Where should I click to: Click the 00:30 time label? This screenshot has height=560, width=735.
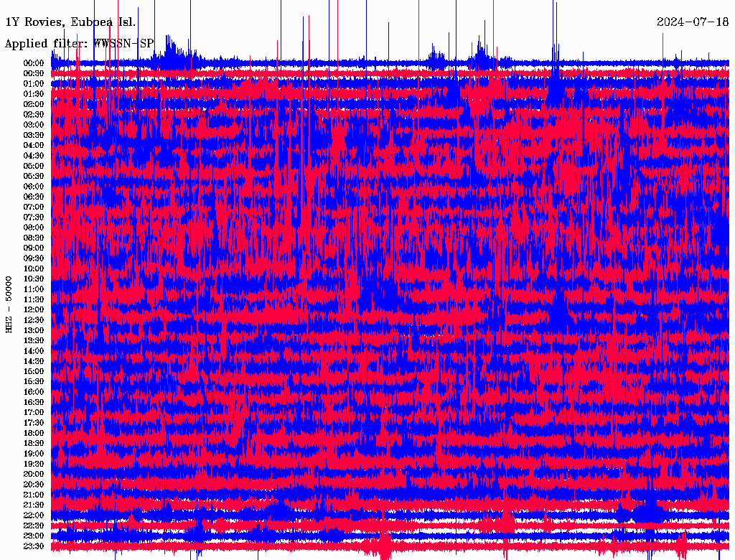coord(34,73)
